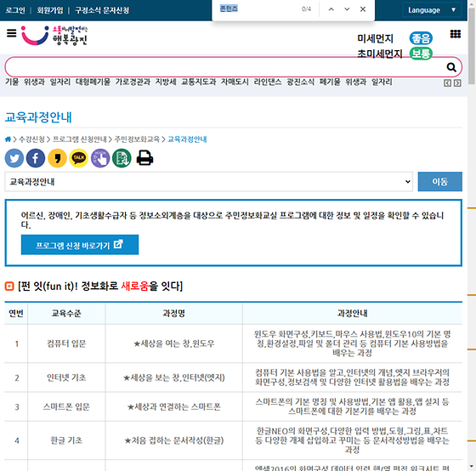
Task: Go to next find result
Action: (x=347, y=9)
